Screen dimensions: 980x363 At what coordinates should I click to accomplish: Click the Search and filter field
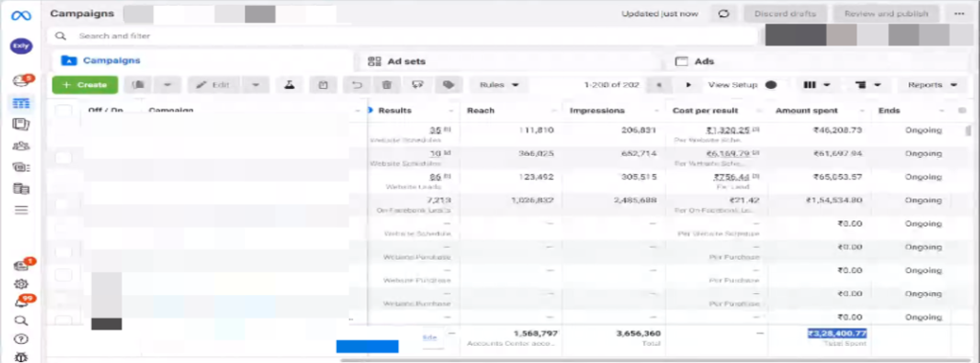click(x=403, y=35)
